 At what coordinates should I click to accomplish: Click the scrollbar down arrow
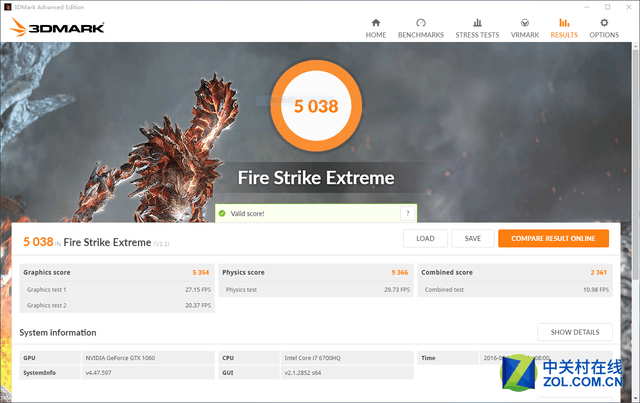click(x=636, y=399)
